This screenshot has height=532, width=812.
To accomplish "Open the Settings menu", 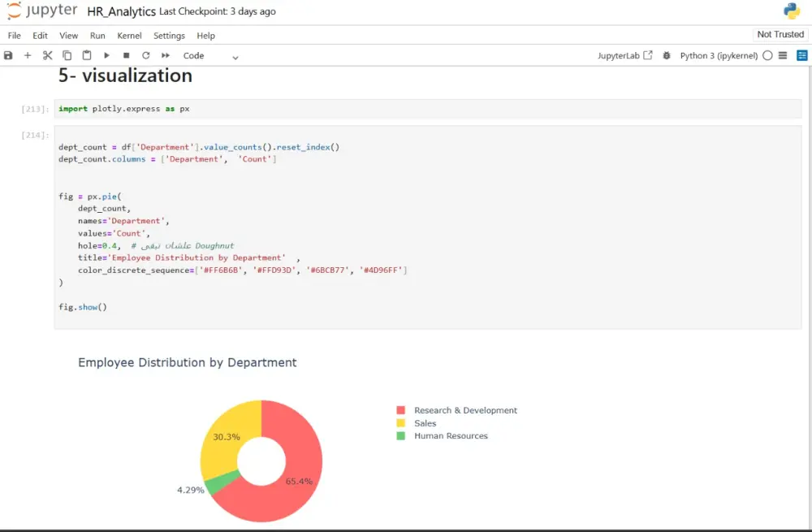I will pyautogui.click(x=169, y=36).
